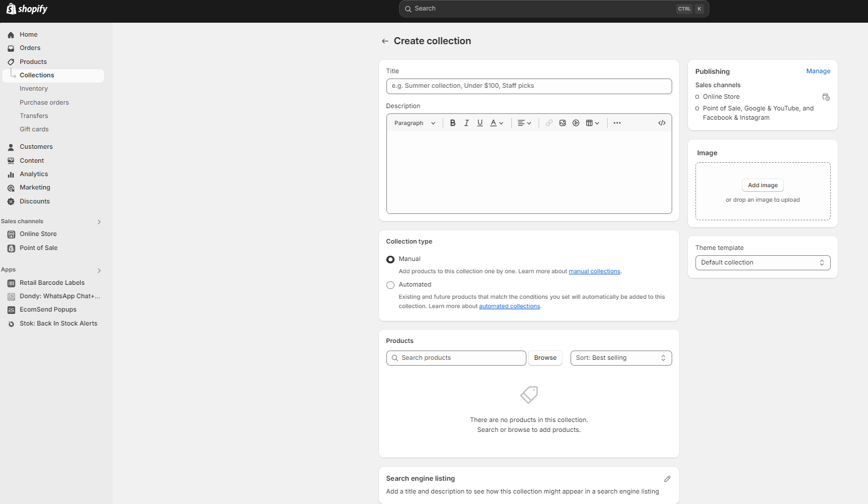Click inside the Description text area
868x504 pixels.
coord(529,172)
